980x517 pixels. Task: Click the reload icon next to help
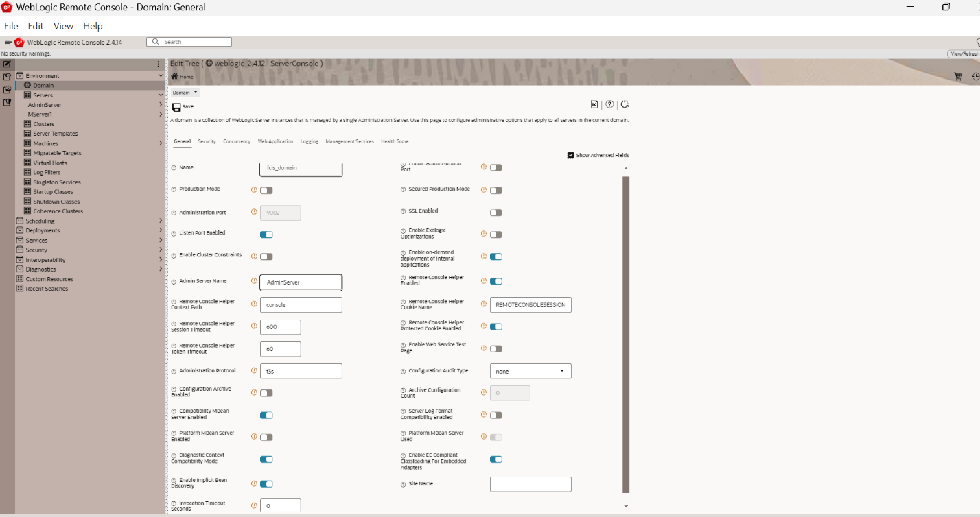click(625, 104)
